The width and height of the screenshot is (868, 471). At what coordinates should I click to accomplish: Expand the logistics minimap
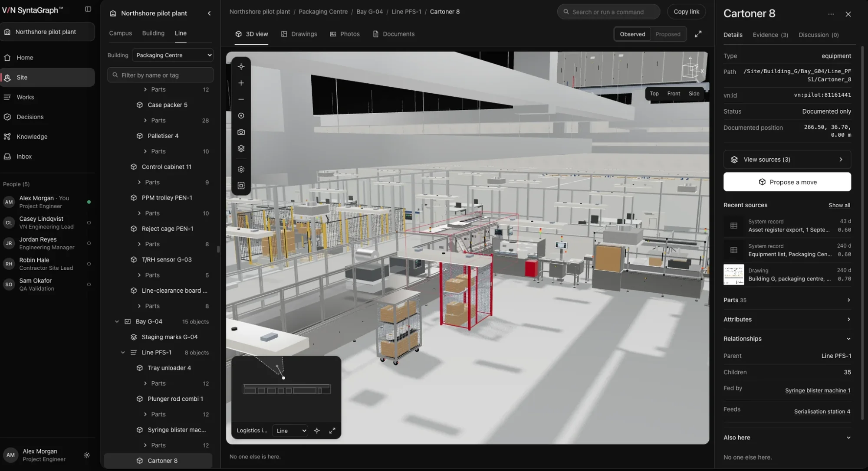tap(332, 431)
